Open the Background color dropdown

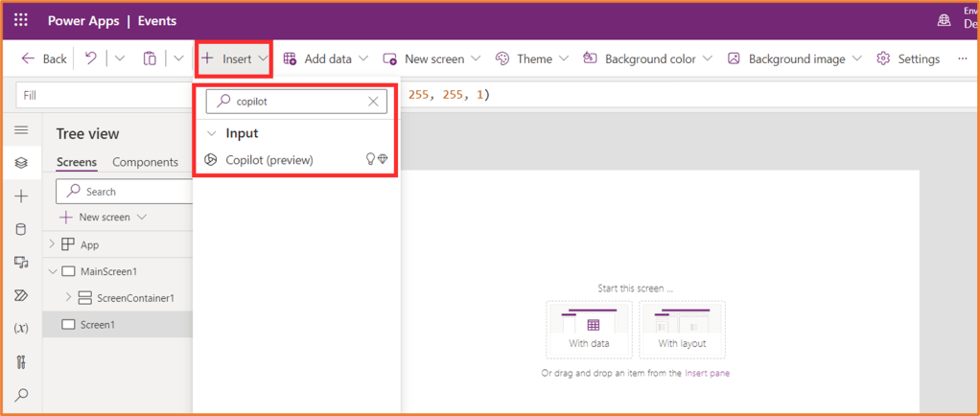(x=647, y=58)
